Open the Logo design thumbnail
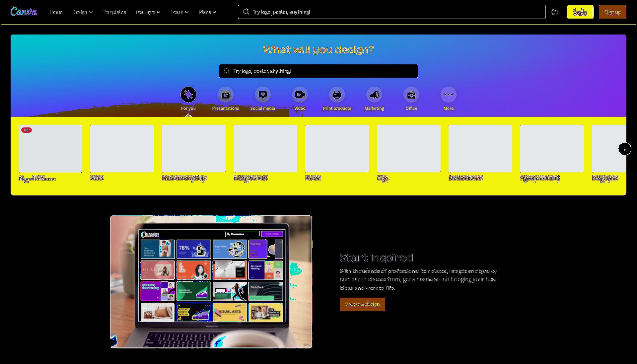 point(409,149)
